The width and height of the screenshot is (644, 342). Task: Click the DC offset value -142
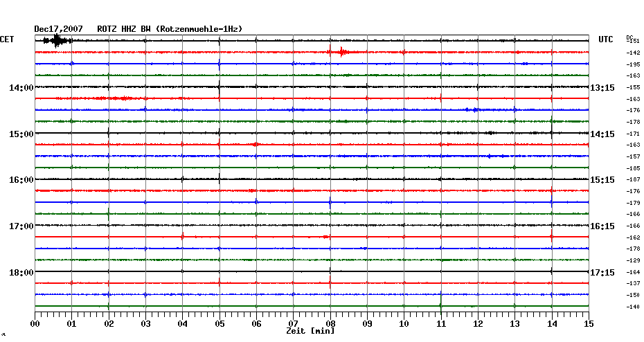[633, 53]
